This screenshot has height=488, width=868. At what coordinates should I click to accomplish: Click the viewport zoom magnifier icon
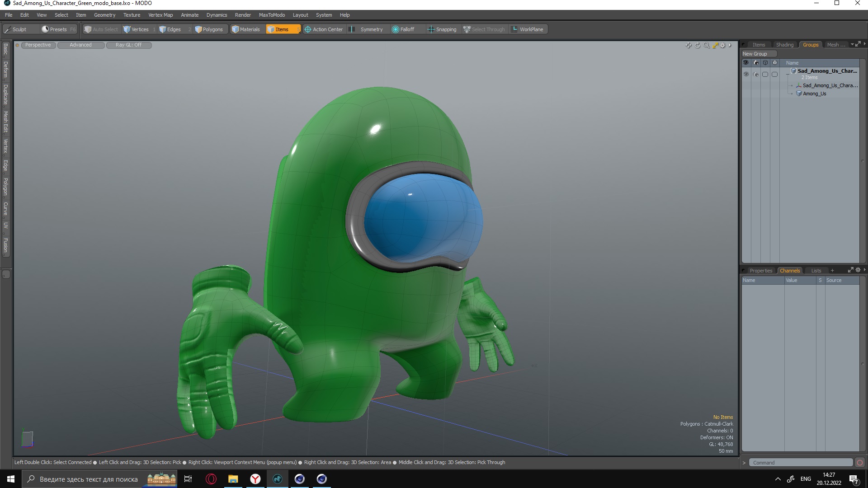pyautogui.click(x=706, y=45)
